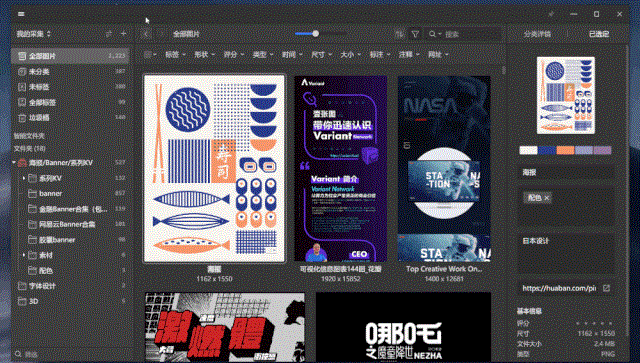
Task: Click the preview image in inspector panel
Action: (x=566, y=95)
